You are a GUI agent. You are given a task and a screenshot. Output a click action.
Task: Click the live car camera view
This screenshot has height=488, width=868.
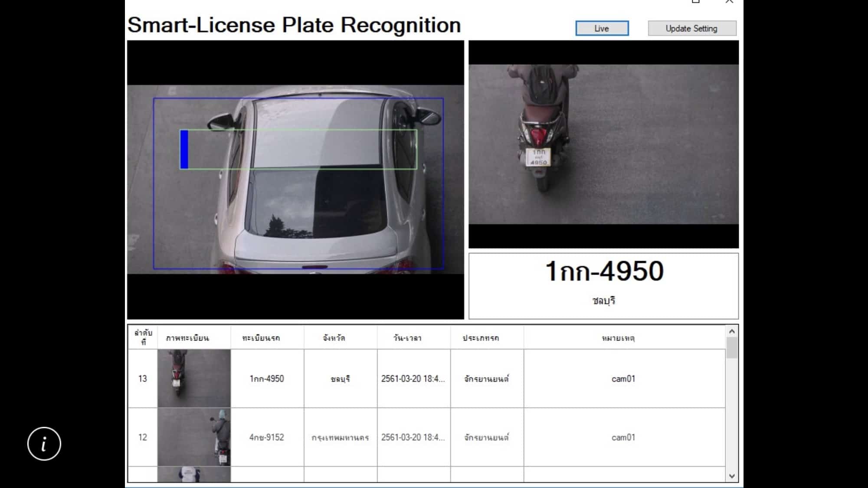click(x=295, y=180)
